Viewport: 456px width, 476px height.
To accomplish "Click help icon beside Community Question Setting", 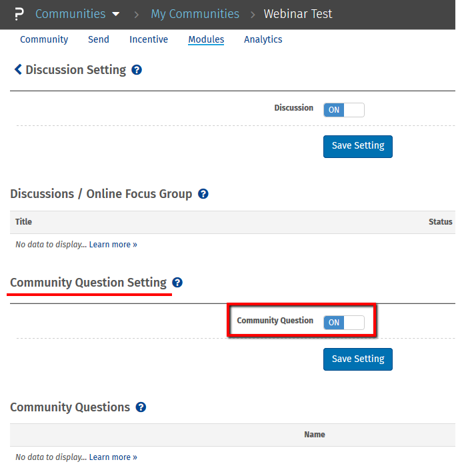I will (x=177, y=283).
